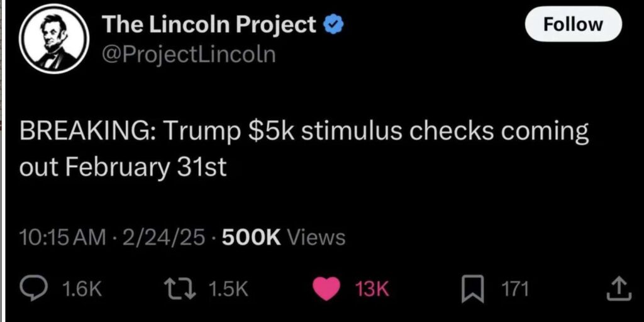
Task: Click the 1.6K replies count
Action: pyautogui.click(x=82, y=289)
